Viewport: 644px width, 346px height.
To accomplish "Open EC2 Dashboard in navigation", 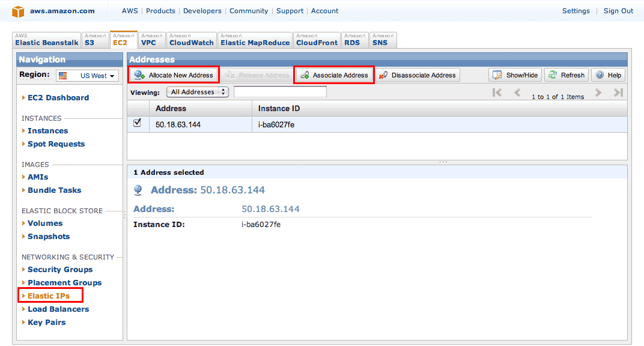I will pos(58,98).
